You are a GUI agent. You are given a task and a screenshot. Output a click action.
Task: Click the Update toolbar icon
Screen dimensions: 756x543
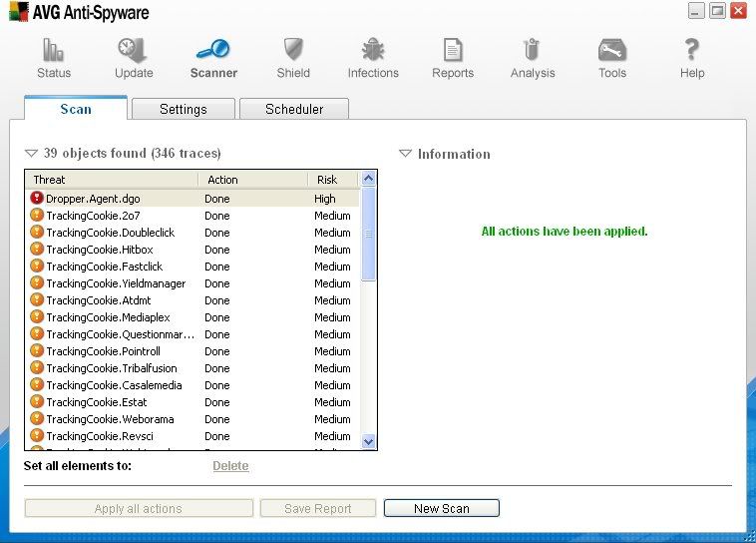[134, 51]
